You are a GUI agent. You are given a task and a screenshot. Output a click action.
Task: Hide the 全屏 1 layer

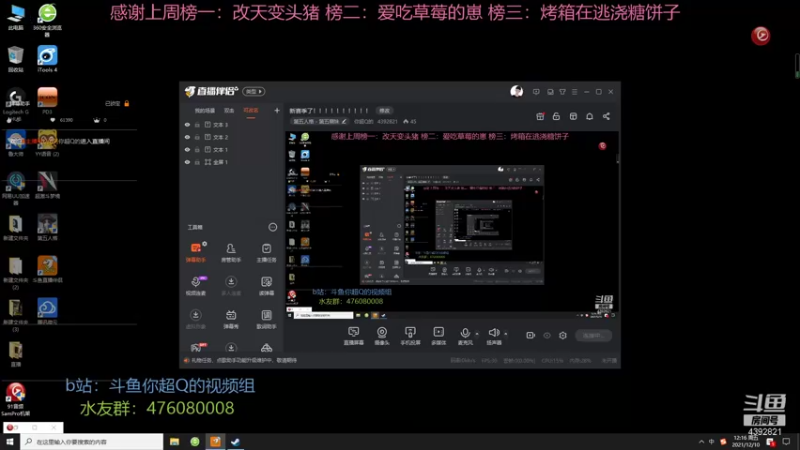click(x=187, y=162)
